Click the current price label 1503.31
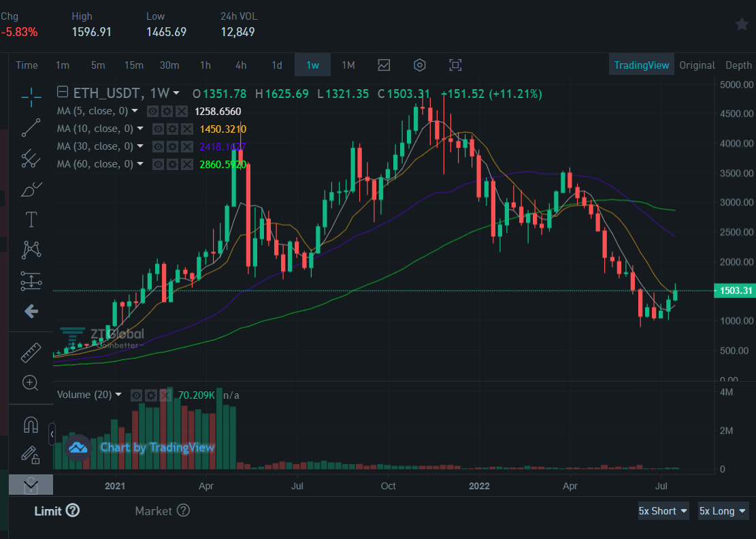 click(734, 291)
